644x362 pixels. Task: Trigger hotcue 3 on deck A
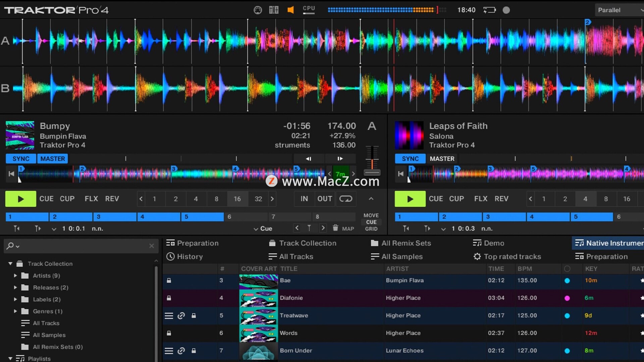115,217
